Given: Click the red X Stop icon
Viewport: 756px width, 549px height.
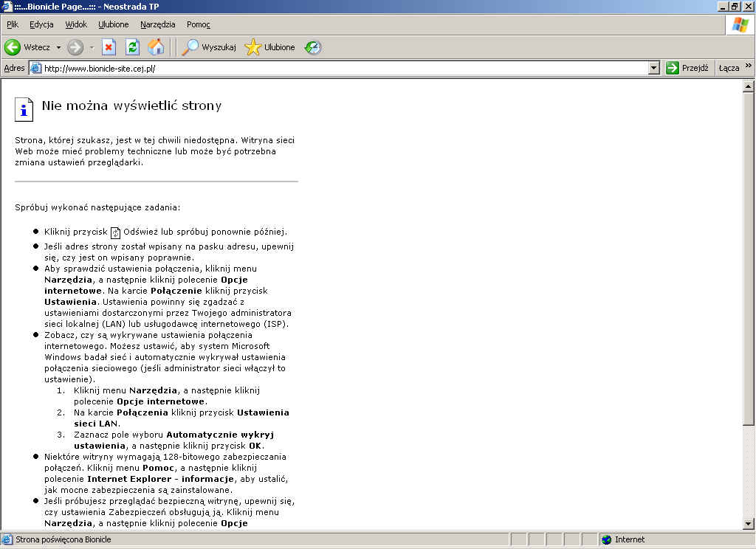Looking at the screenshot, I should [109, 47].
